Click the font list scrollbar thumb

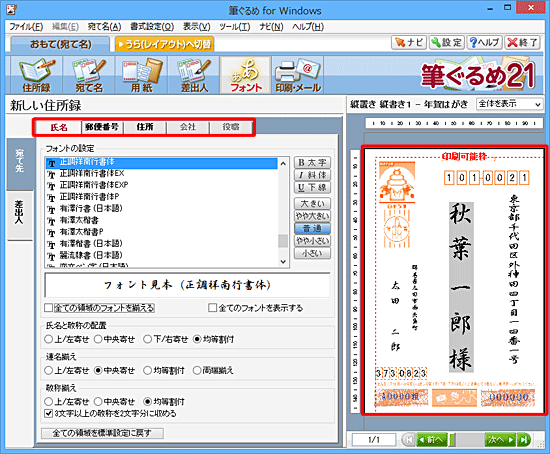[283, 241]
